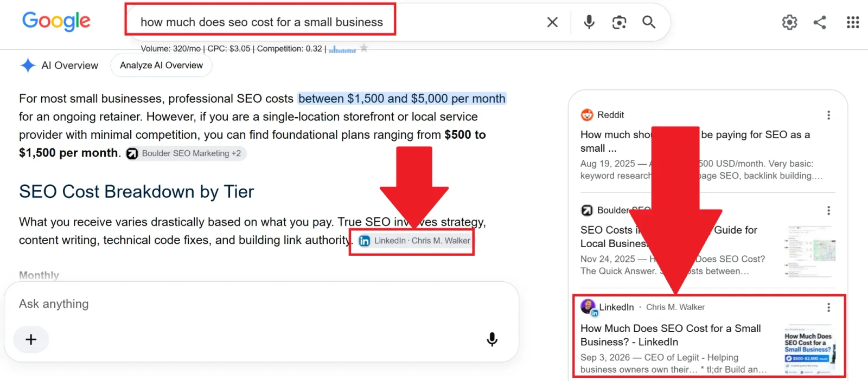Open How Much Does SEO Cost LinkedIn result
The height and width of the screenshot is (381, 868).
point(671,335)
